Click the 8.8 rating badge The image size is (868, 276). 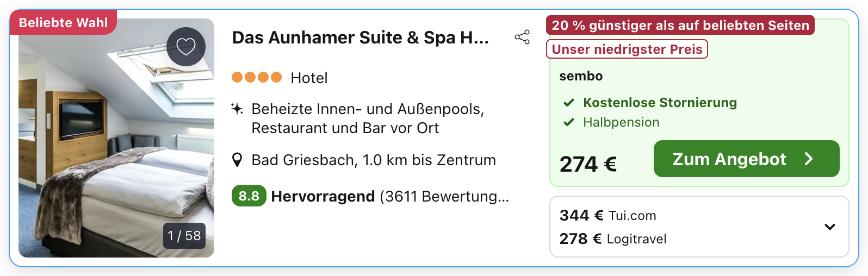[249, 196]
